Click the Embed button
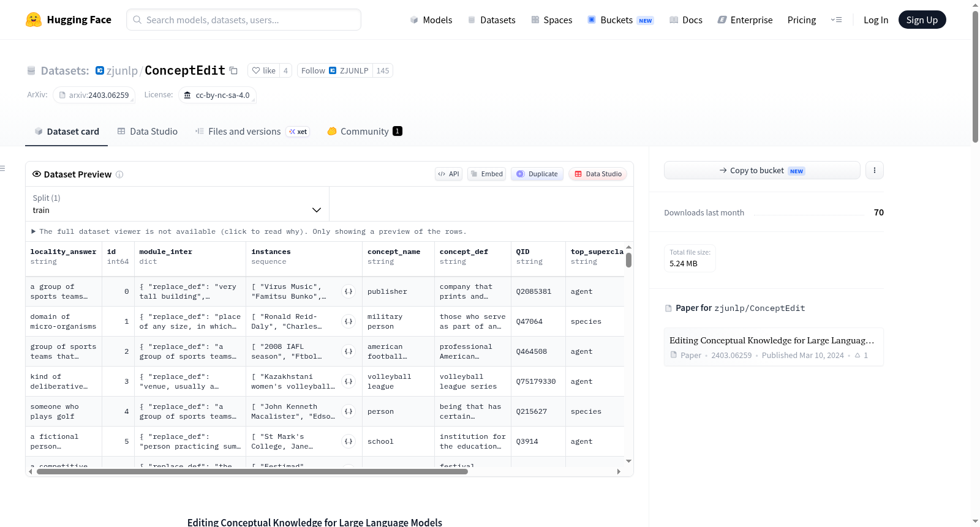 (x=486, y=174)
